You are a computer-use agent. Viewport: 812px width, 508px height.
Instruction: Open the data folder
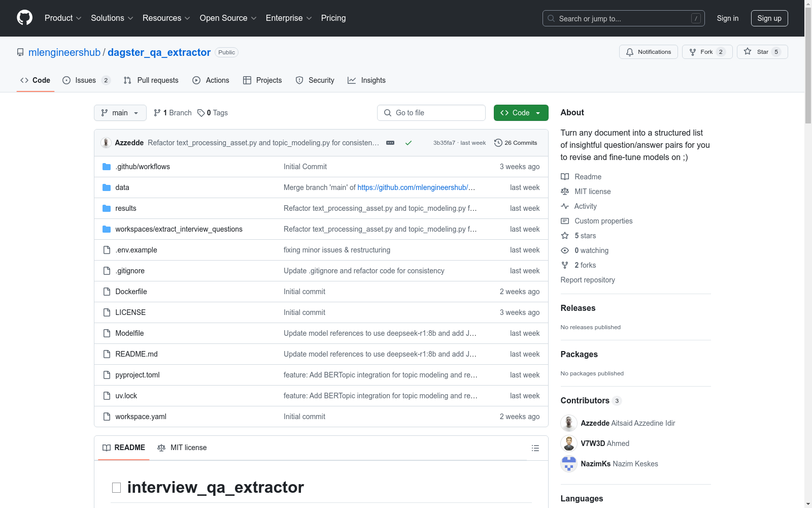(x=122, y=187)
